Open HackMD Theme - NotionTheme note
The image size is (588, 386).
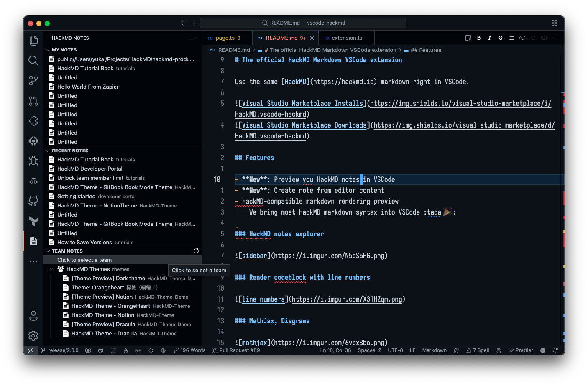(123, 206)
